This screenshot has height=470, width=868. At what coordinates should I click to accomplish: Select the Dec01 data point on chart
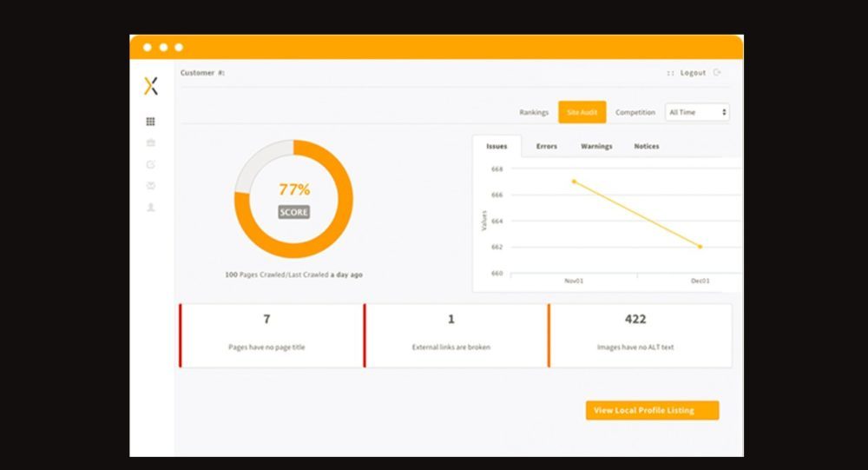pos(700,247)
